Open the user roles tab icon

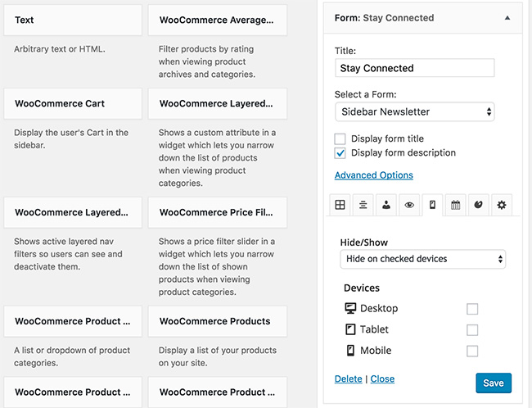click(x=386, y=205)
